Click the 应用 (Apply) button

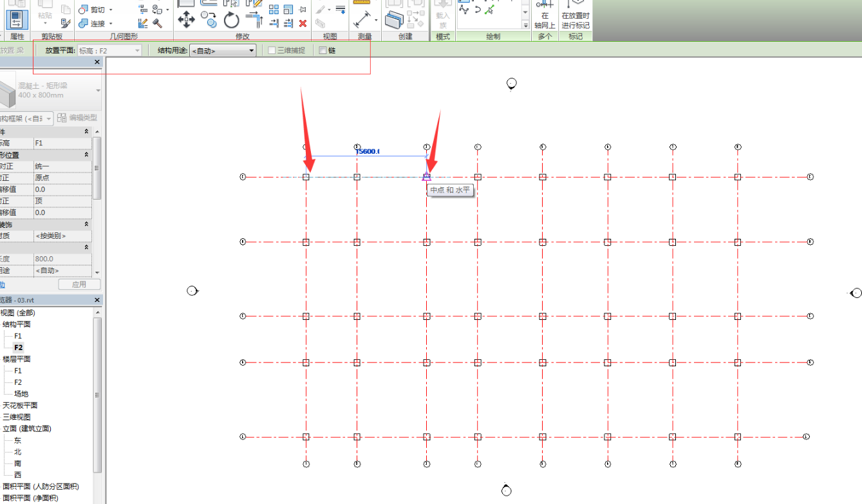click(79, 285)
